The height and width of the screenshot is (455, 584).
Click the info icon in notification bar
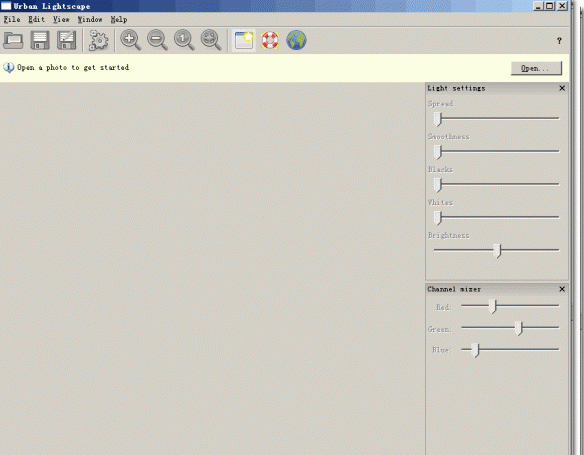tap(8, 67)
